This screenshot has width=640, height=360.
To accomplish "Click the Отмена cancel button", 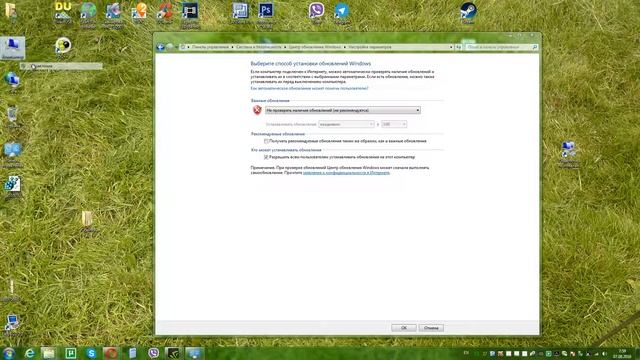I will [431, 328].
